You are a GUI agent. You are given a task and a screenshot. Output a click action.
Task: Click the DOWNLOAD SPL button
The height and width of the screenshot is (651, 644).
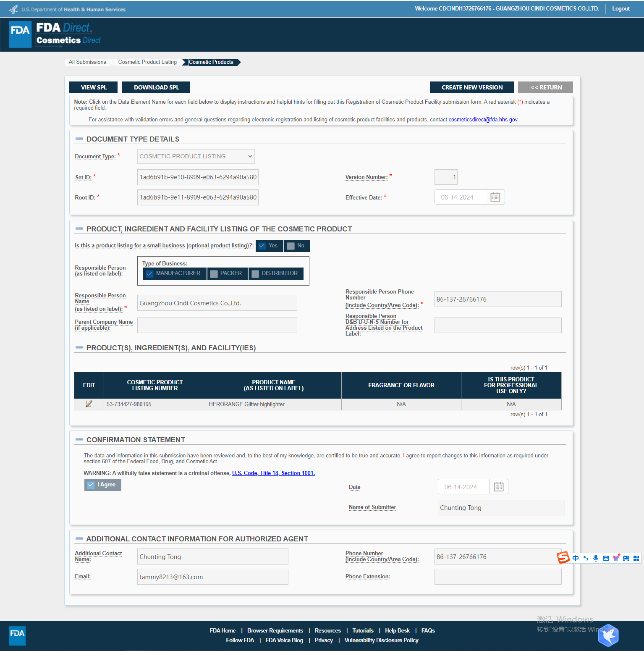(x=156, y=87)
